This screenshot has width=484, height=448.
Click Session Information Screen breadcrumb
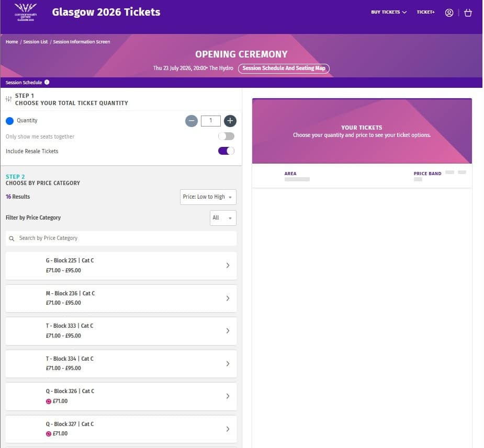click(x=82, y=42)
